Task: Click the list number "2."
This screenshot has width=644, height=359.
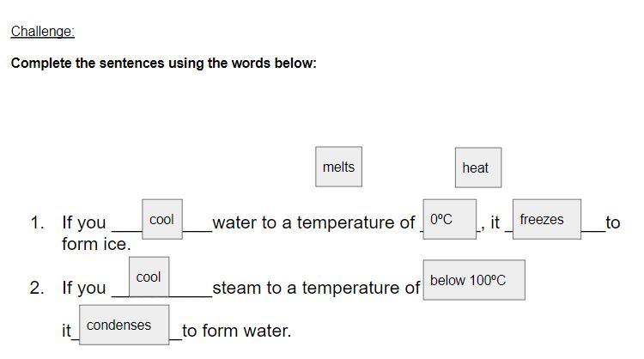Action: coord(36,289)
